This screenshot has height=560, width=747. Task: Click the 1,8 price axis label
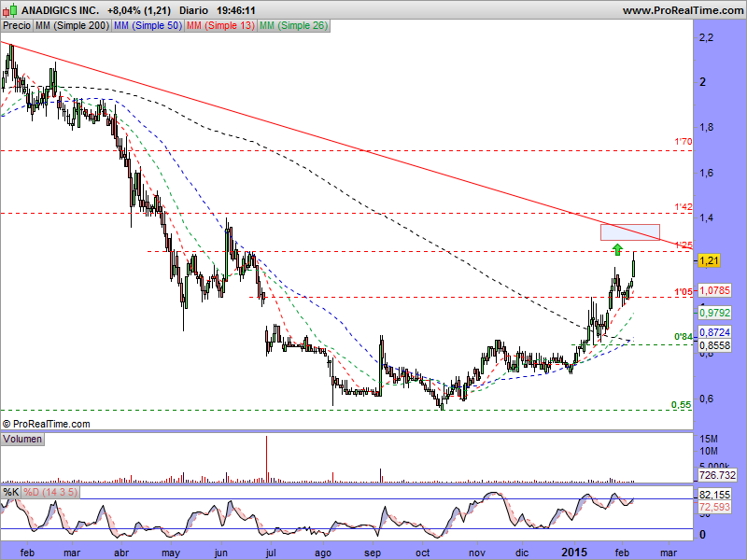(x=706, y=127)
